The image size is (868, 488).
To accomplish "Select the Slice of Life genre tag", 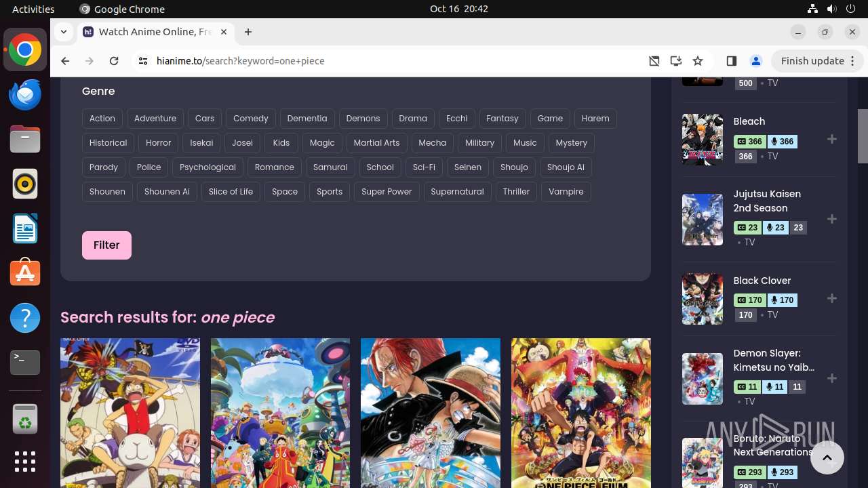I will click(x=231, y=192).
